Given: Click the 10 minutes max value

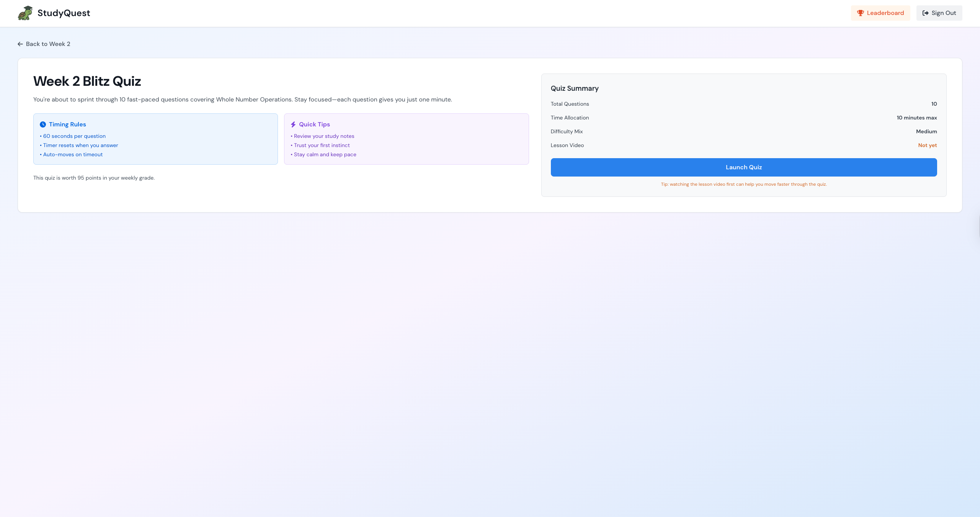Looking at the screenshot, I should coord(916,118).
